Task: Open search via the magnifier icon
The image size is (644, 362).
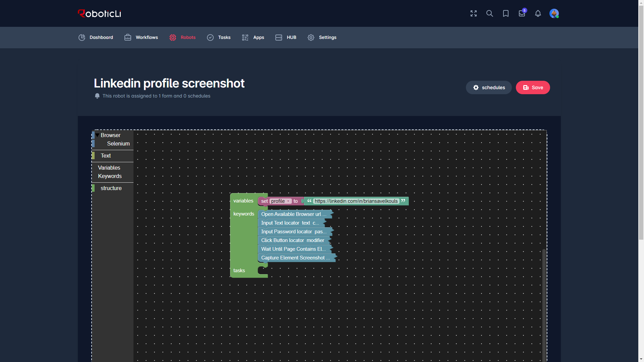Action: click(x=490, y=13)
